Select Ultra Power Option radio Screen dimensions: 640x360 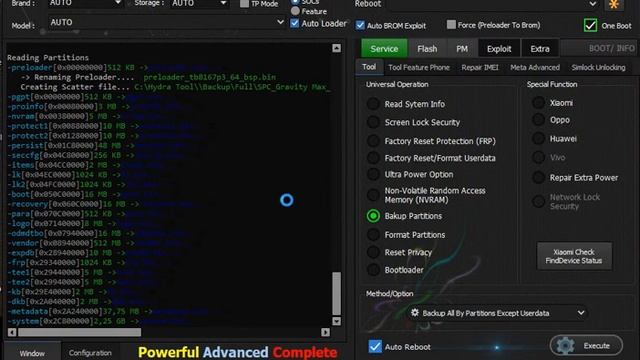point(373,174)
